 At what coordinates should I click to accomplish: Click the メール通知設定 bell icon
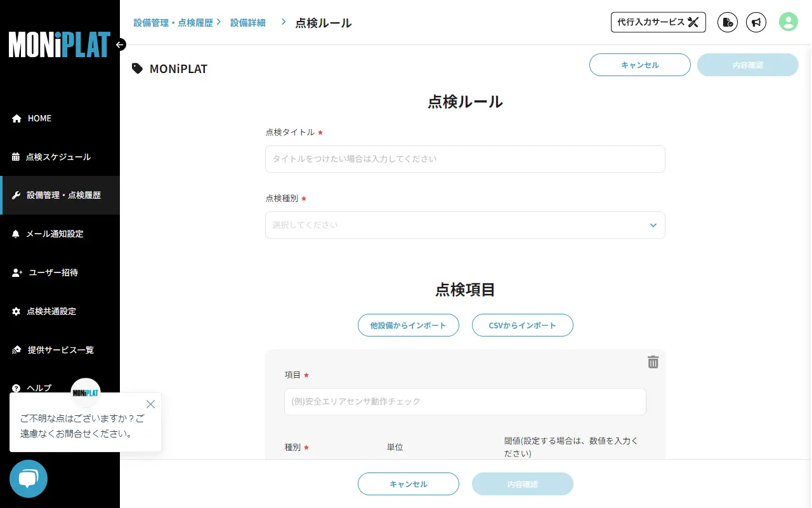[x=15, y=234]
